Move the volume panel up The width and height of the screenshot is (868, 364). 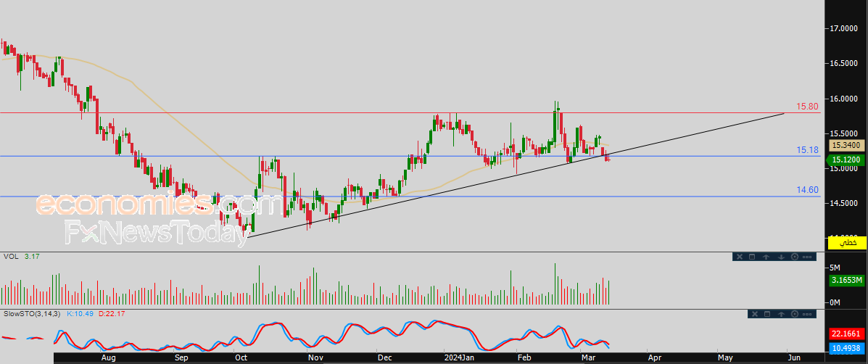[x=766, y=257]
